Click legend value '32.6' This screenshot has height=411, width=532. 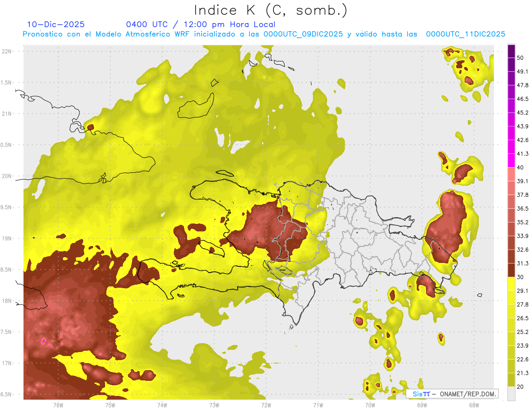[523, 250]
